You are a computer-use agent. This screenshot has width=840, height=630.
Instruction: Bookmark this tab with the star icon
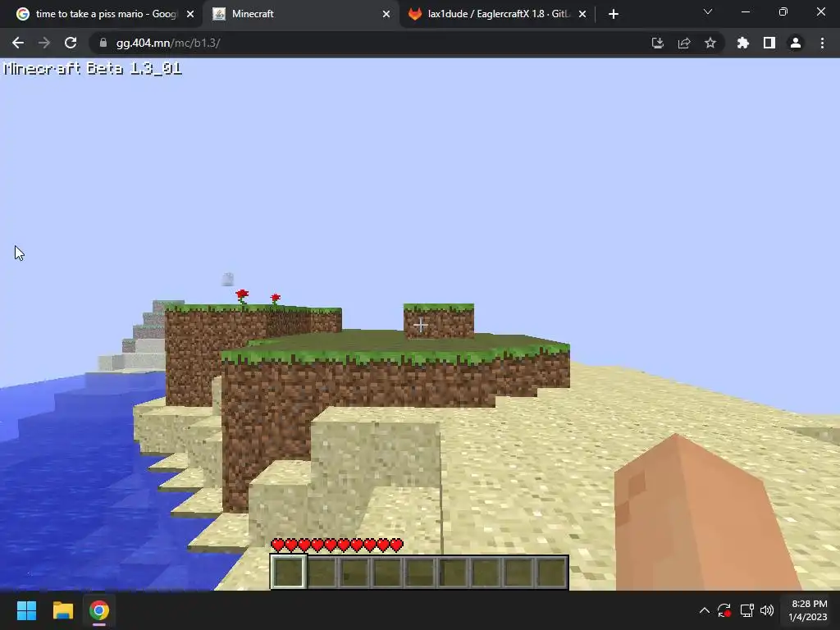(x=710, y=43)
